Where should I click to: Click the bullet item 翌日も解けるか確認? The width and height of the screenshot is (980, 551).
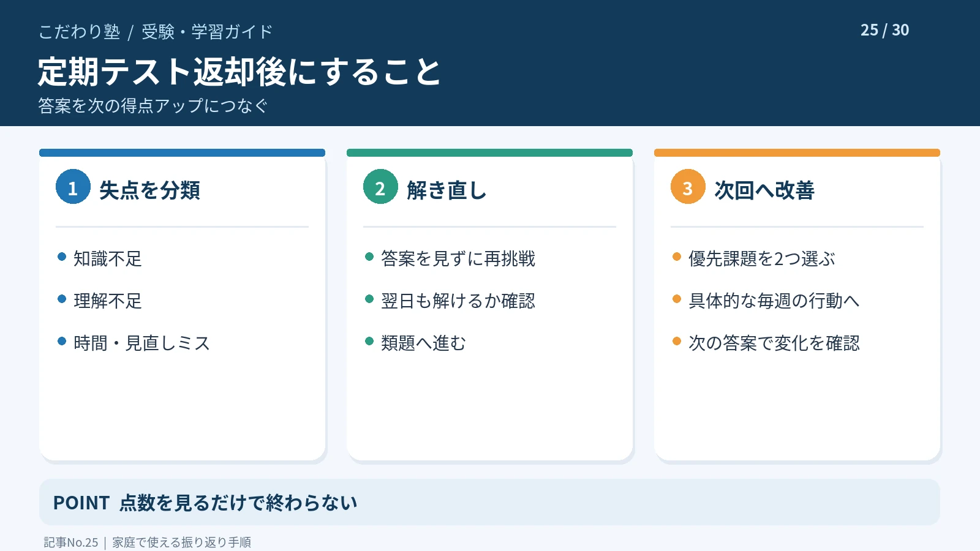point(458,301)
